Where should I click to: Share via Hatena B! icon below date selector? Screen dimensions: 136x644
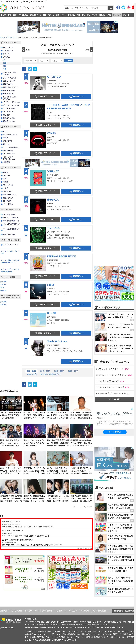point(35,69)
